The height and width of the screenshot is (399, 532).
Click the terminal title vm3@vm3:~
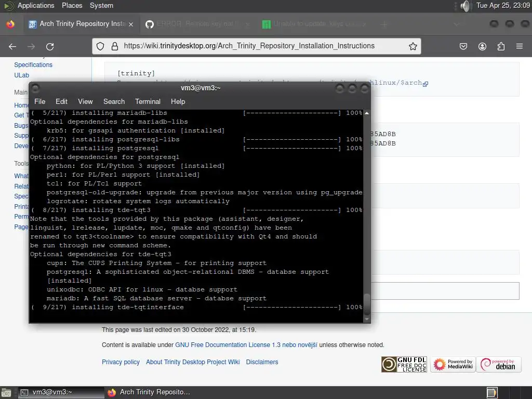click(x=201, y=88)
